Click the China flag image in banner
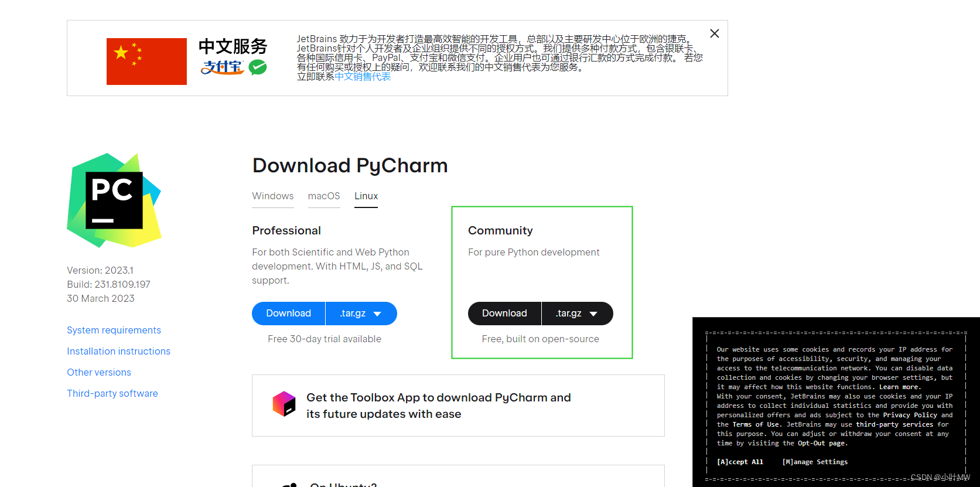The image size is (980, 487). click(x=146, y=62)
